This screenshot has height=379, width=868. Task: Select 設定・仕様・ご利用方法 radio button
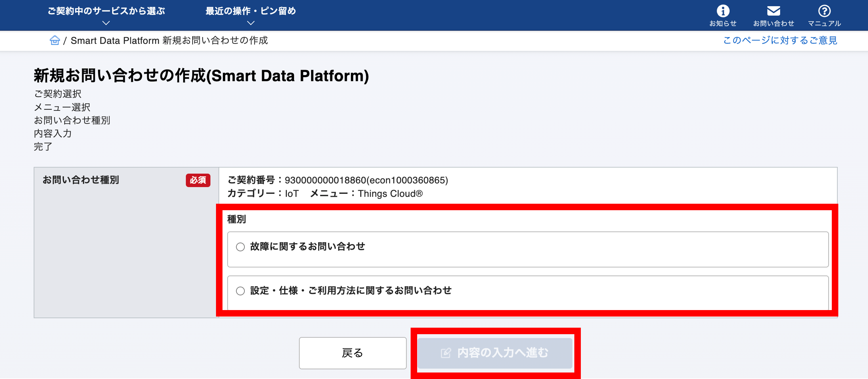click(x=240, y=291)
